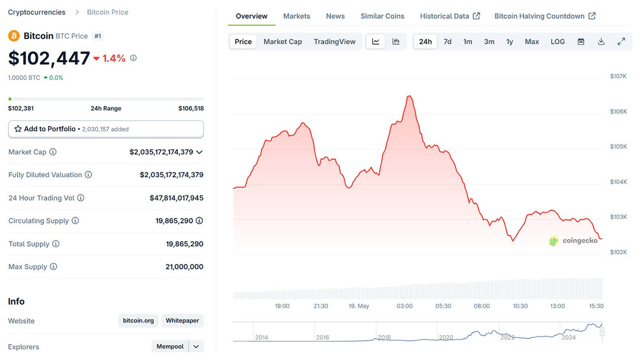This screenshot has height=353, width=644.
Task: Select the 7d time range
Action: click(x=447, y=41)
